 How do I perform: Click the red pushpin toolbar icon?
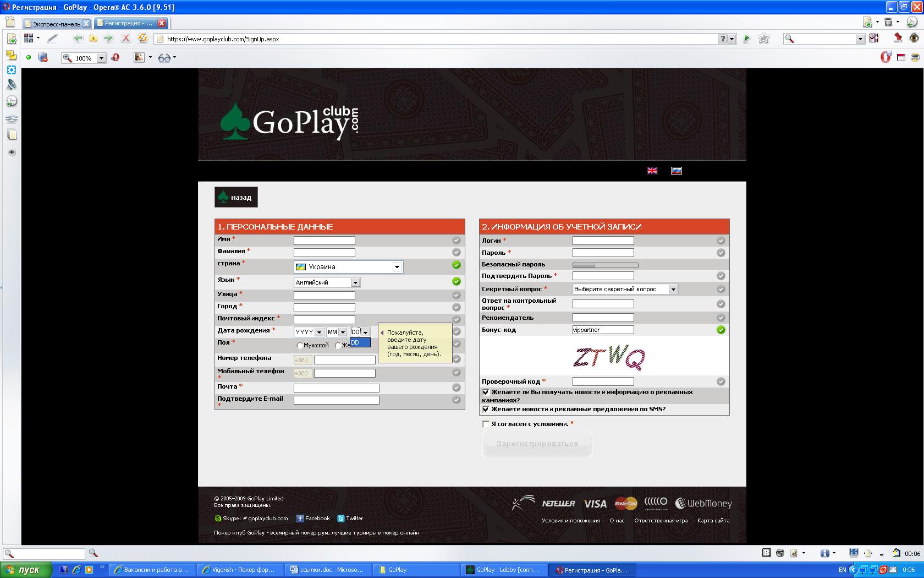coord(898,38)
